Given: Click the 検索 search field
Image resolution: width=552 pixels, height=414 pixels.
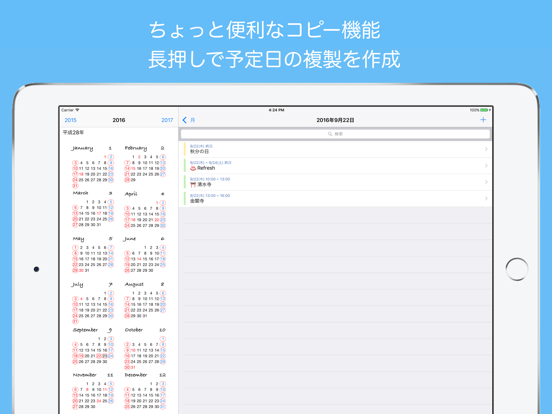Looking at the screenshot, I should click(x=335, y=134).
